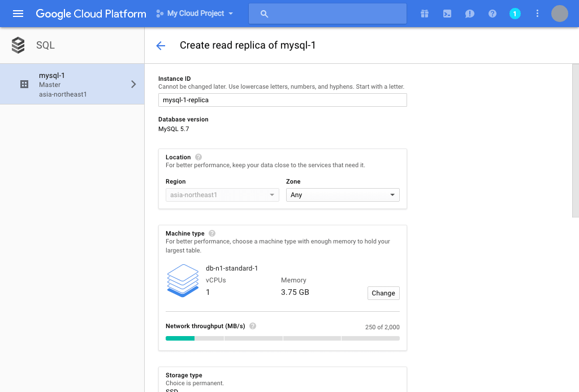Viewport: 579px width, 392px height.
Task: Open the Region dropdown asia-northeast1
Action: [222, 195]
